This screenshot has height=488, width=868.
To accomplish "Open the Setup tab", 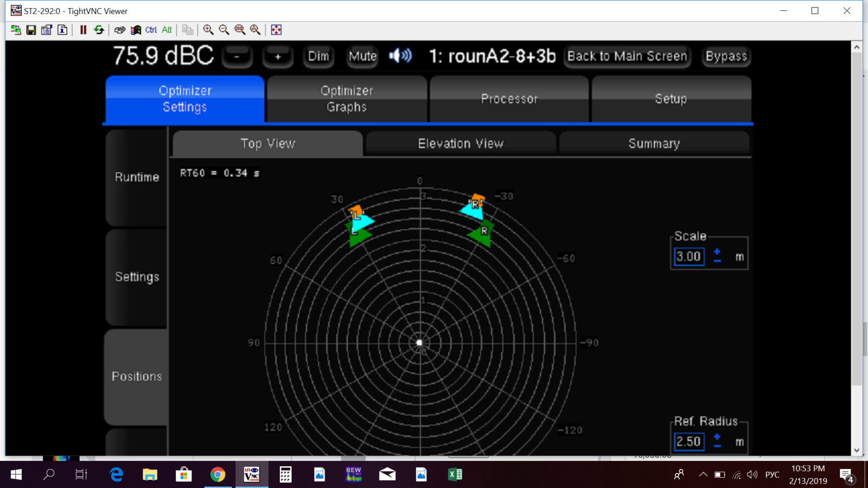I will pyautogui.click(x=671, y=99).
